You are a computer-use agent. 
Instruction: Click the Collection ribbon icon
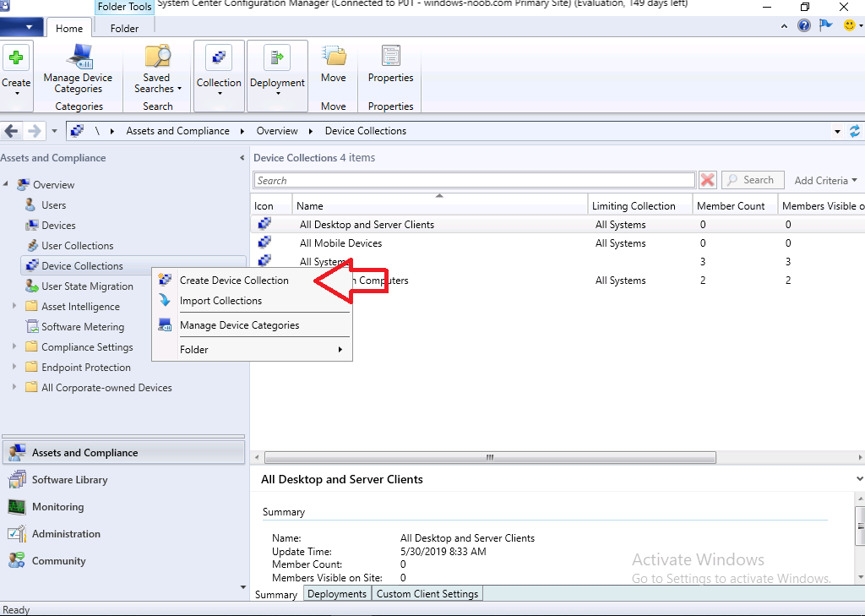[x=219, y=57]
